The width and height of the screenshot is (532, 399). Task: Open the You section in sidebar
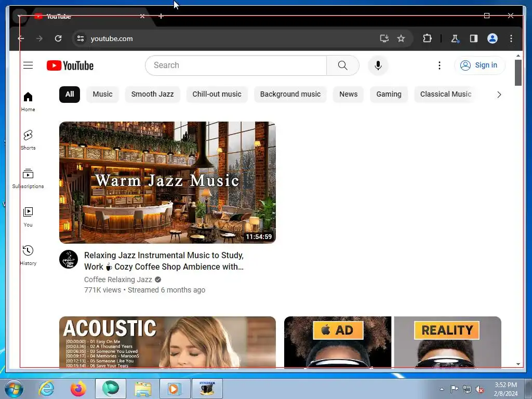click(x=28, y=217)
